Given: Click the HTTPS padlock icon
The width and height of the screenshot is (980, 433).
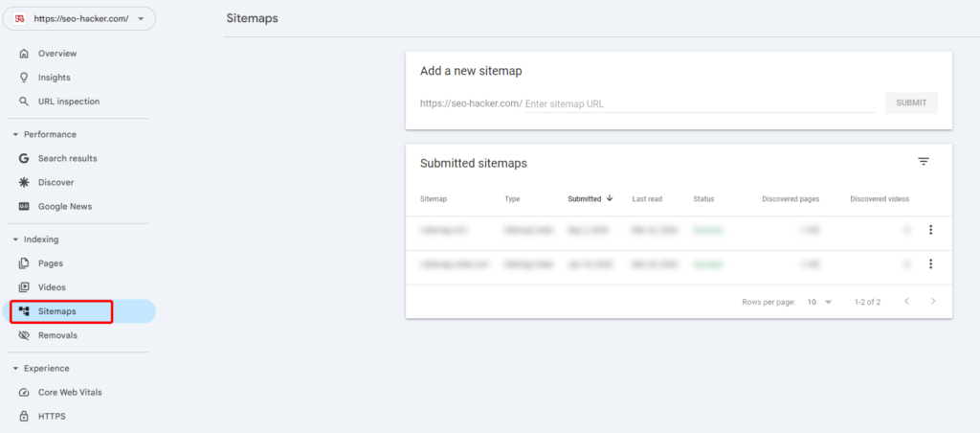Looking at the screenshot, I should click(x=24, y=416).
